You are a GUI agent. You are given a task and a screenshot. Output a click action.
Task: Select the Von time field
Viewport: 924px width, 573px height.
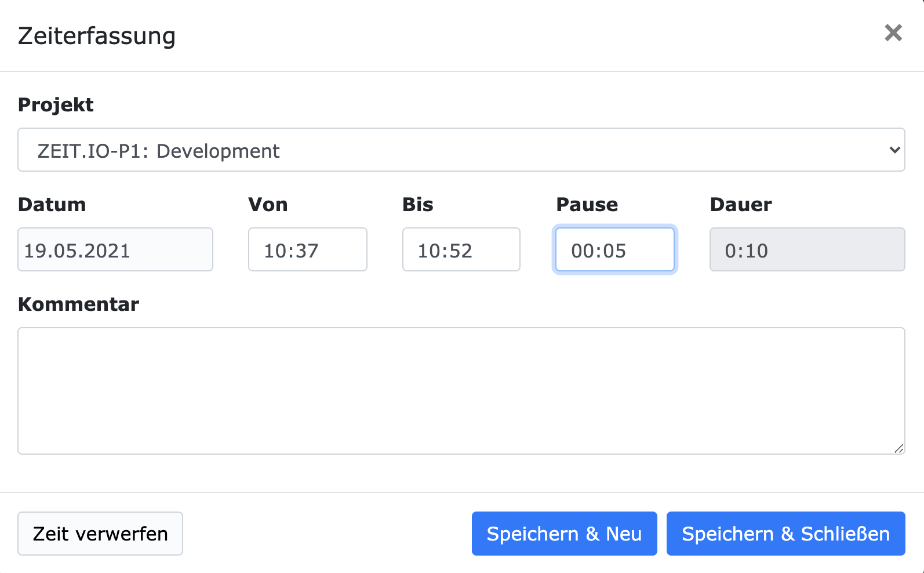307,249
